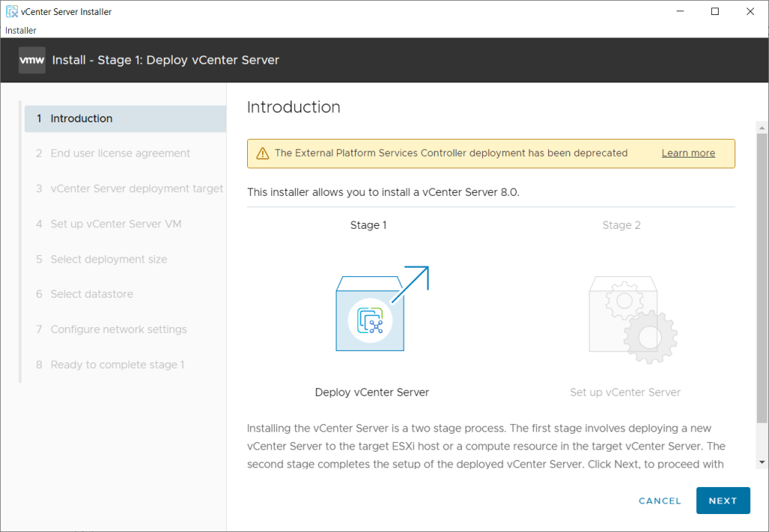The height and width of the screenshot is (532, 769).
Task: Open the Installer menu
Action: tap(21, 30)
